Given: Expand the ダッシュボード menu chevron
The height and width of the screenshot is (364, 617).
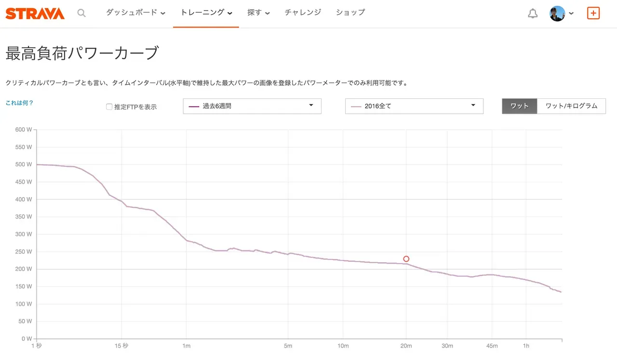Looking at the screenshot, I should [163, 13].
